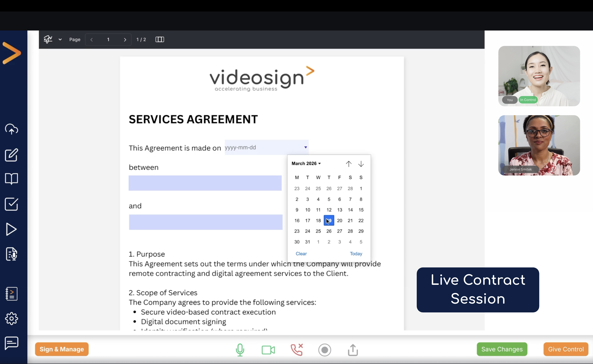This screenshot has height=364, width=593.
Task: Open the date field dropdown arrow
Action: tap(306, 147)
